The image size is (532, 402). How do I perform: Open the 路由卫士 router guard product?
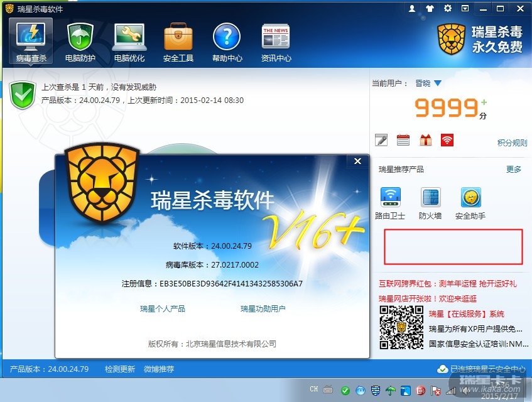tap(390, 204)
